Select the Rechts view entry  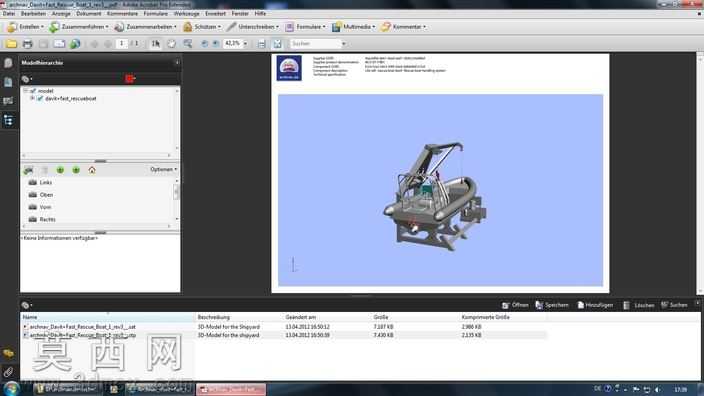click(x=48, y=220)
